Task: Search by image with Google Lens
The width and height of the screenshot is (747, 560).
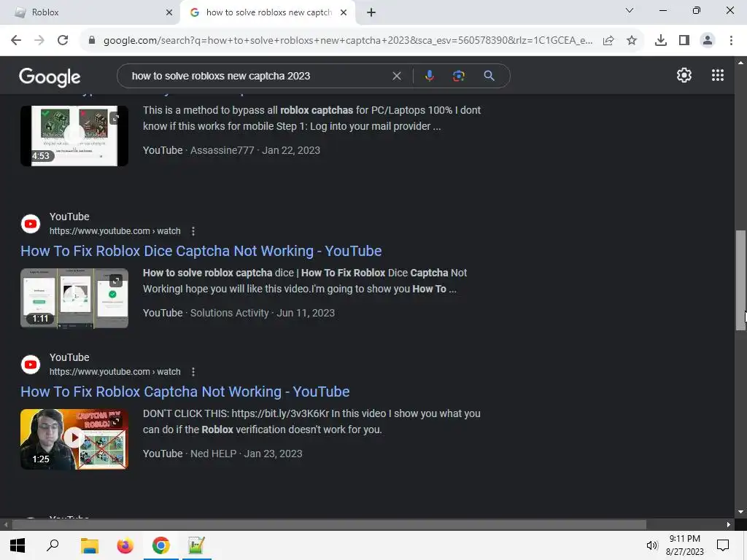Action: tap(458, 76)
